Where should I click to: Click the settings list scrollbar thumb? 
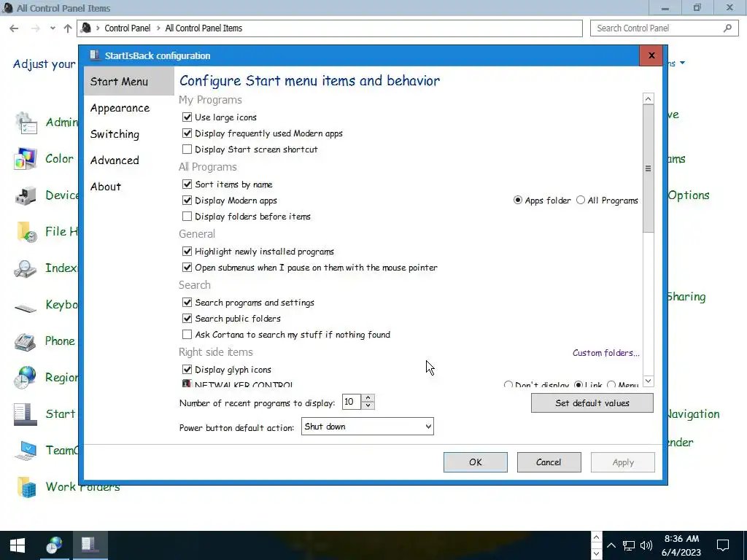pos(648,168)
